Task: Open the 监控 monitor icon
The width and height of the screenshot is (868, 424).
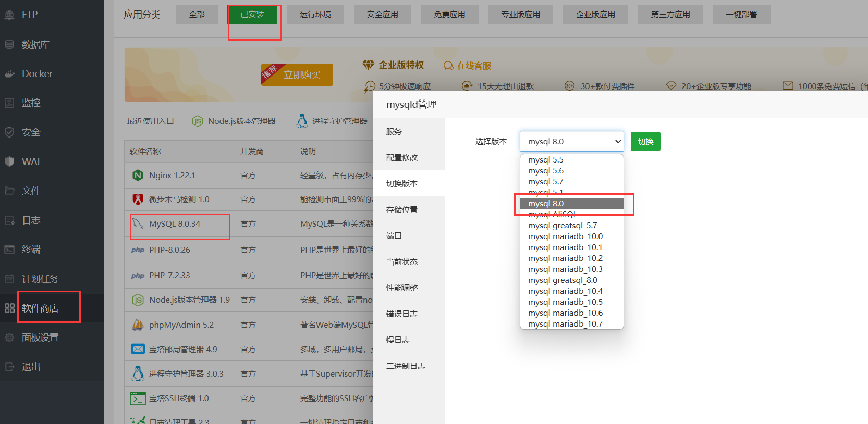Action: 9,103
